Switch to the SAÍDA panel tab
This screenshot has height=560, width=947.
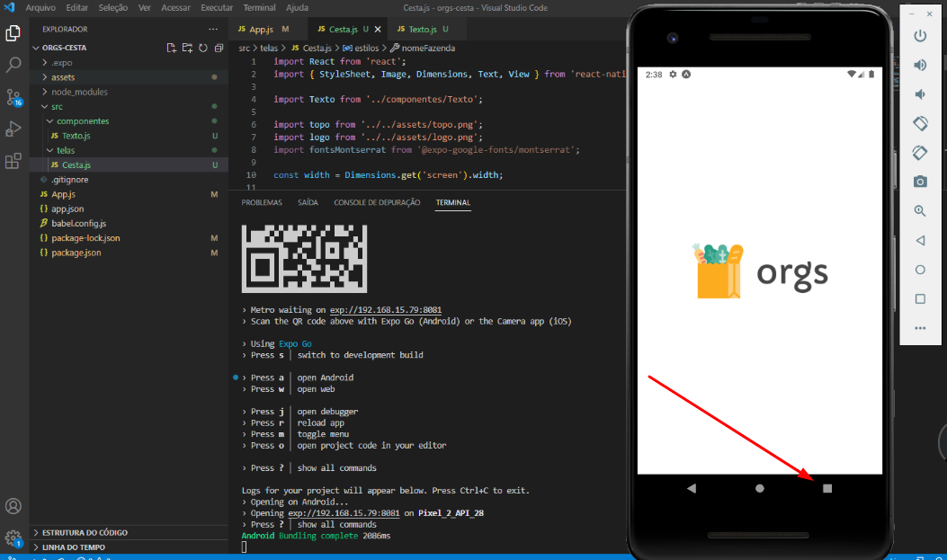308,203
